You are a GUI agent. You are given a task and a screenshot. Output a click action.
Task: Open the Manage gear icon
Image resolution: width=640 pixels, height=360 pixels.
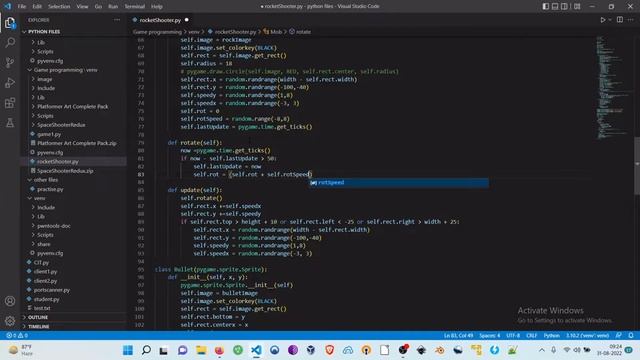(10, 321)
